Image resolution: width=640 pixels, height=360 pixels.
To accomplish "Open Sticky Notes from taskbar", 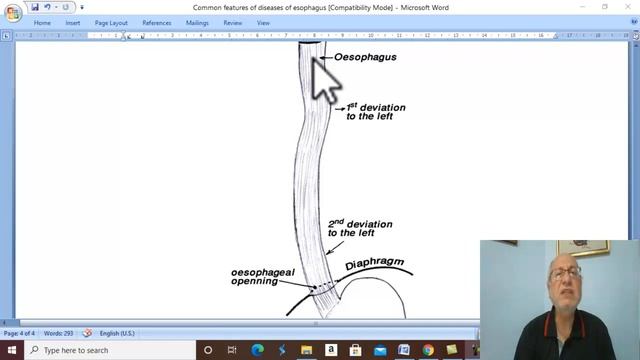I will coord(452,350).
